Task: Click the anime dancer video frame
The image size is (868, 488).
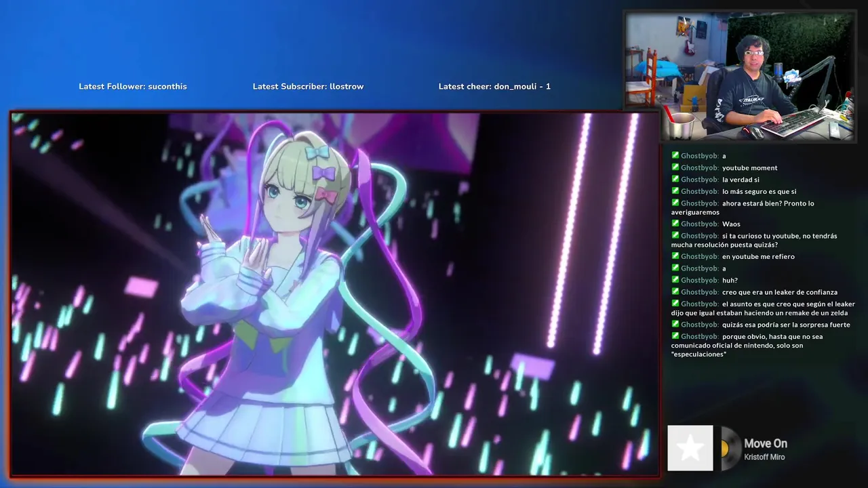Action: pos(335,293)
